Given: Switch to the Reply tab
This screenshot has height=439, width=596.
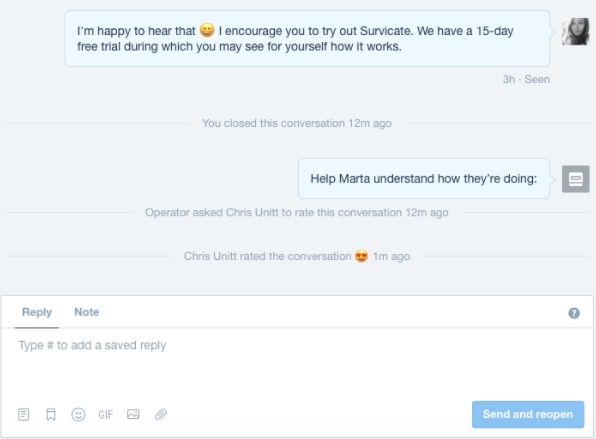Looking at the screenshot, I should [x=37, y=312].
